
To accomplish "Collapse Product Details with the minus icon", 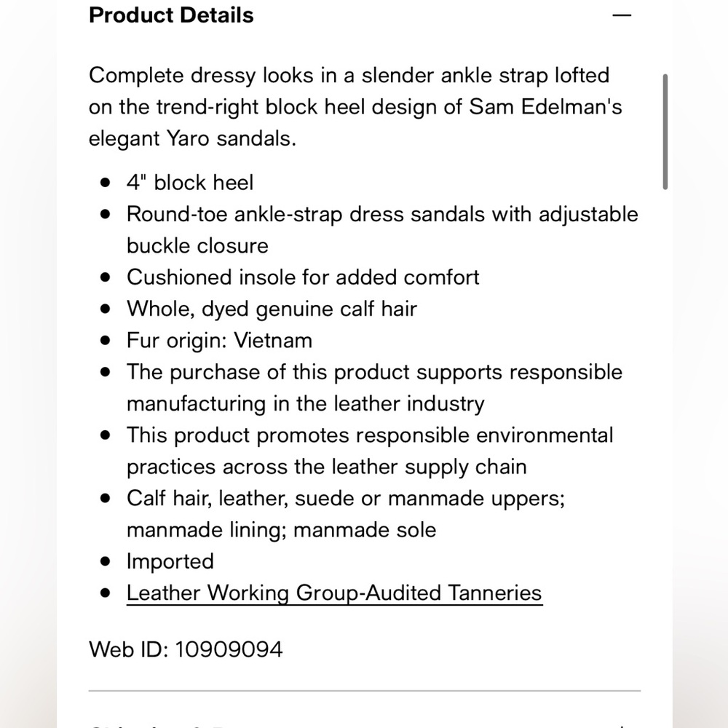I will [622, 15].
